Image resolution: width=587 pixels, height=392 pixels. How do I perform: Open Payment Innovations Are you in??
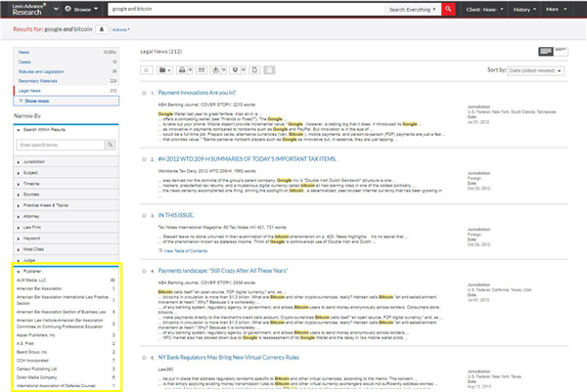197,93
